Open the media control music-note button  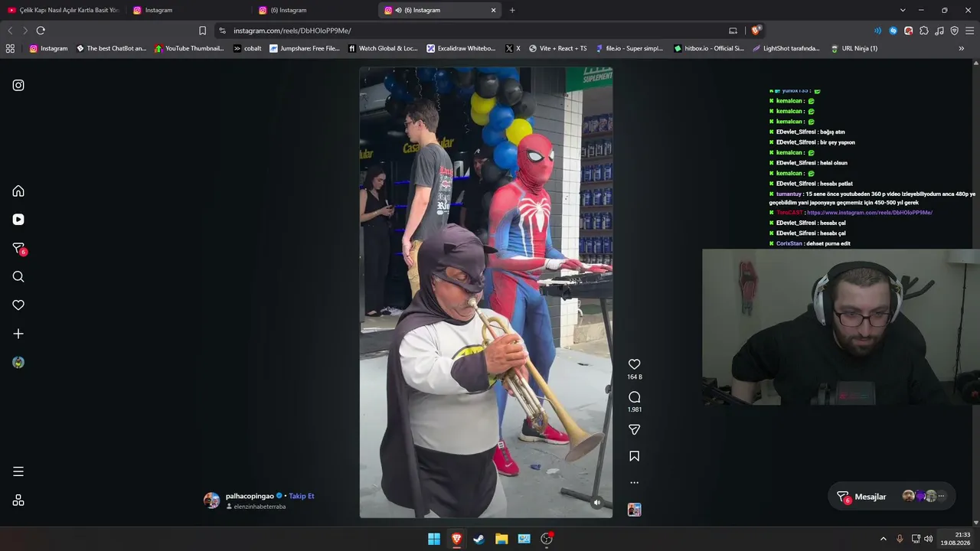(939, 31)
